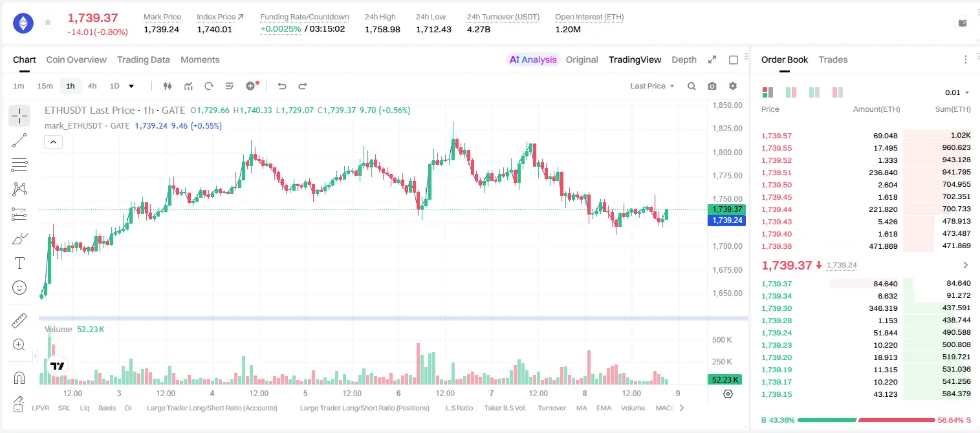
Task: Select the Text annotation tool
Action: [x=19, y=263]
